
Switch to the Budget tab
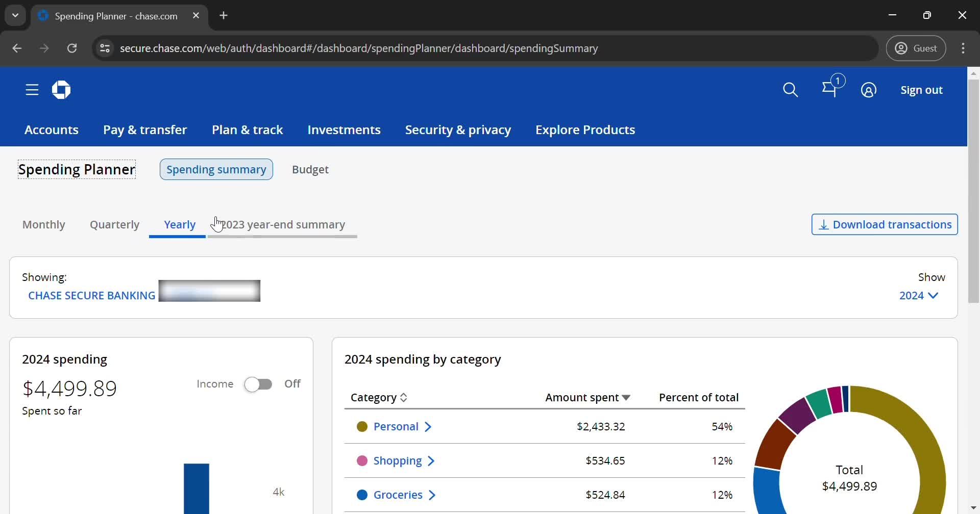click(310, 169)
